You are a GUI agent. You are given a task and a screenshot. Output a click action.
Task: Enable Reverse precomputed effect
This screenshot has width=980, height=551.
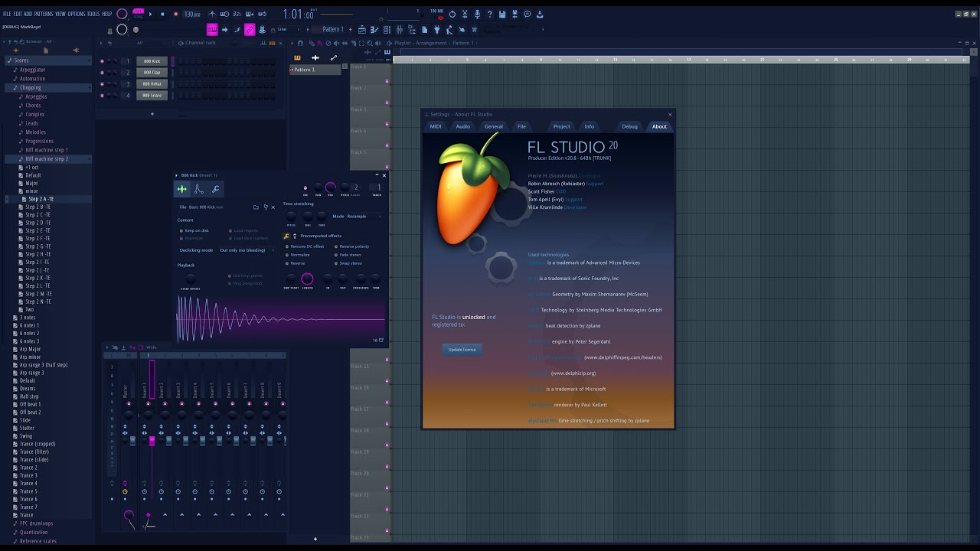coord(296,263)
